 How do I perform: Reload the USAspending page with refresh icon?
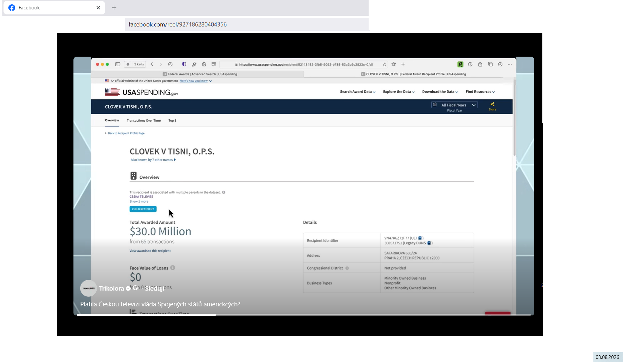pos(385,64)
